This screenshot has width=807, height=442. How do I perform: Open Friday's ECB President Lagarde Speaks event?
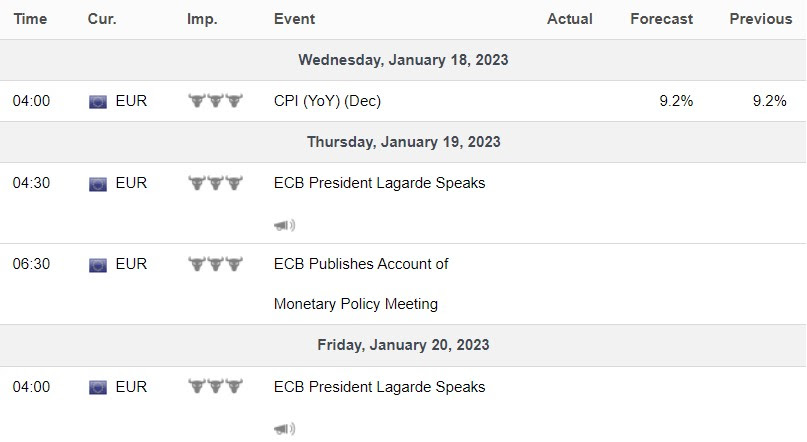click(379, 387)
